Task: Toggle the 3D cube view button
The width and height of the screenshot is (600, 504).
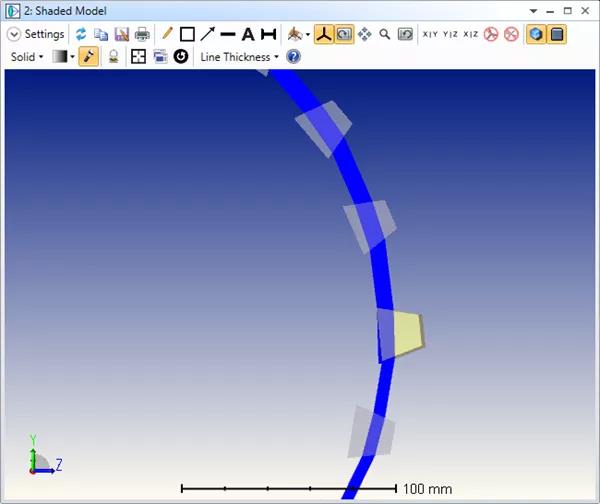Action: click(x=537, y=34)
